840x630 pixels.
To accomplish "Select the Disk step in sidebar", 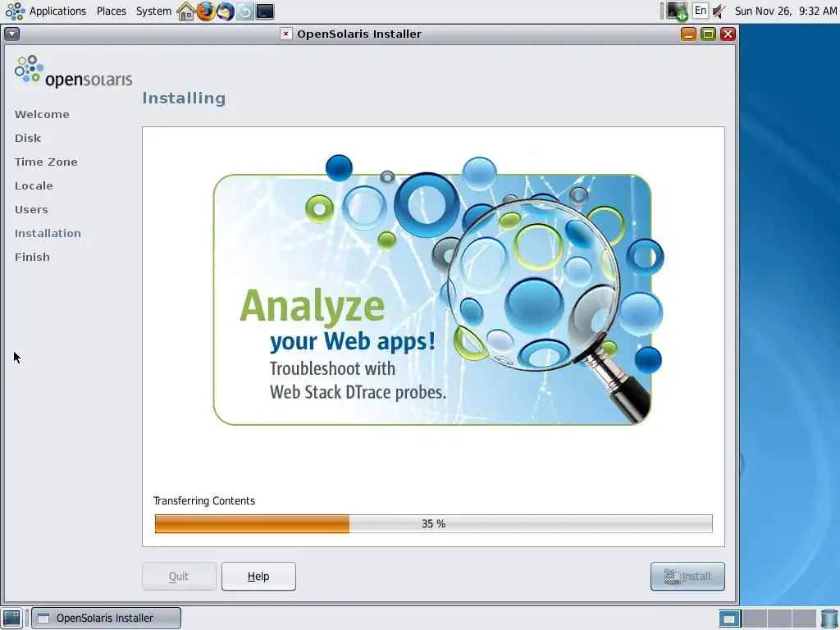I will tap(28, 138).
